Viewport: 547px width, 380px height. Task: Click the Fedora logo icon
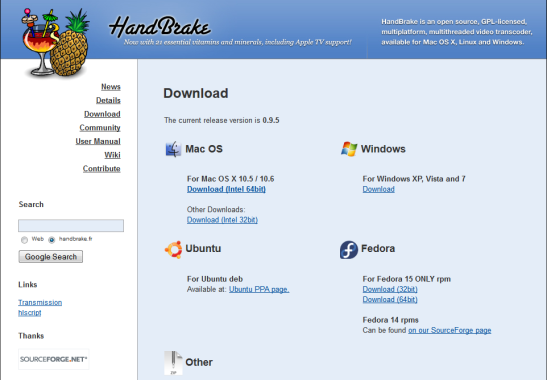coord(349,249)
